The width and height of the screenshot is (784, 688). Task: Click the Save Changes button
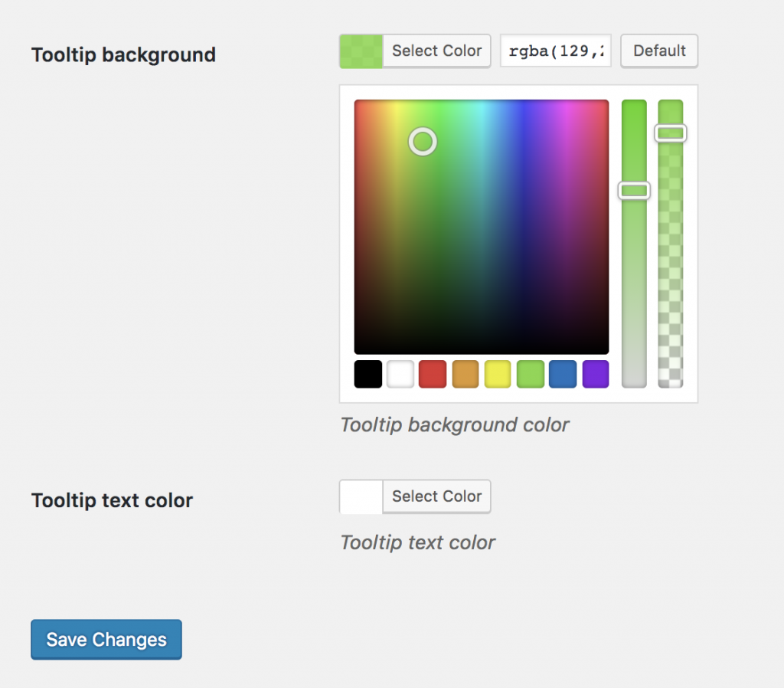tap(106, 639)
